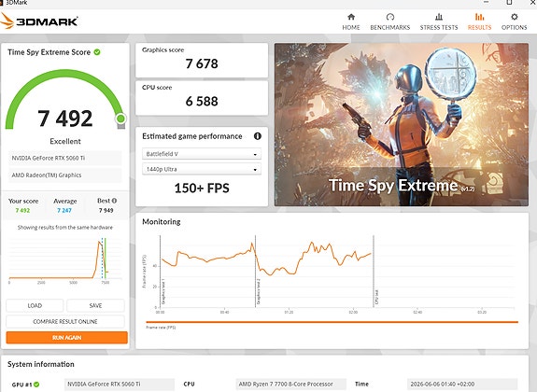Switch to the STRESS TESTS tab label

click(x=439, y=27)
